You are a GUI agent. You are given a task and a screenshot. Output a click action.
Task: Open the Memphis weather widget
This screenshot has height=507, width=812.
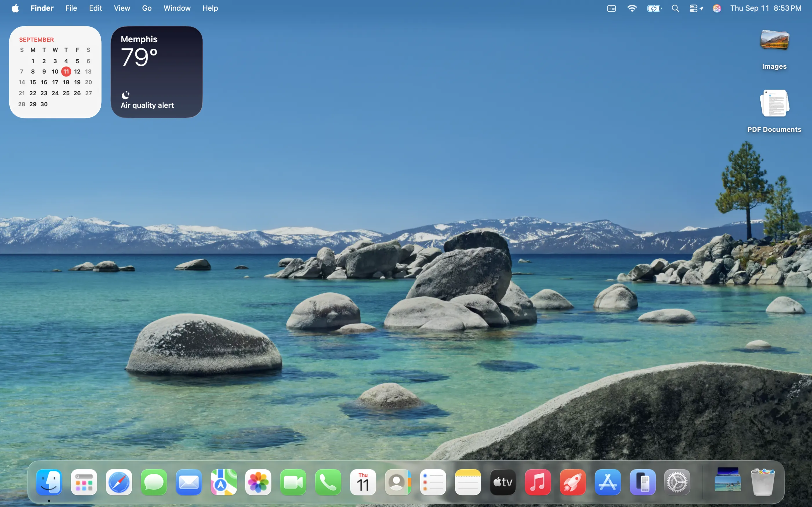click(156, 71)
